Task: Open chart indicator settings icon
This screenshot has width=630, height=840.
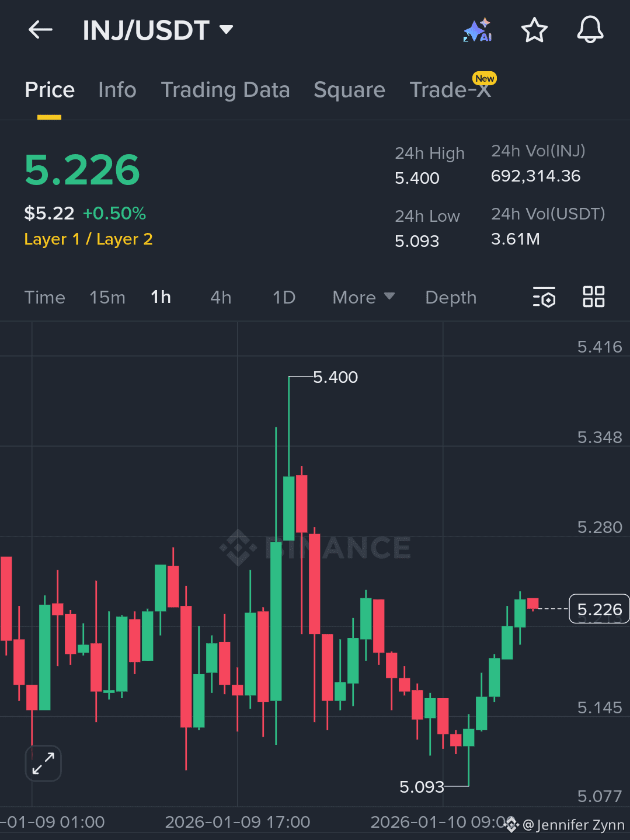Action: click(x=544, y=297)
